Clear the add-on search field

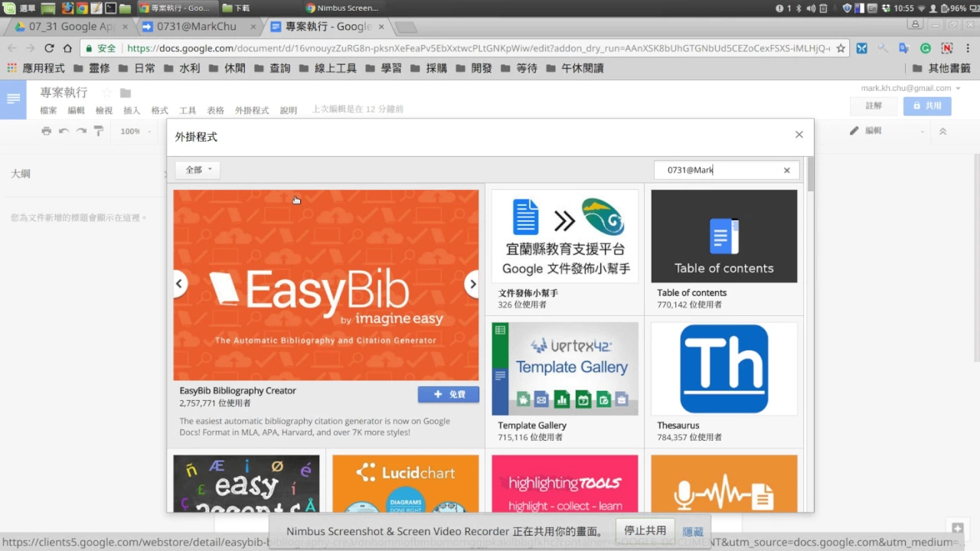pos(786,171)
